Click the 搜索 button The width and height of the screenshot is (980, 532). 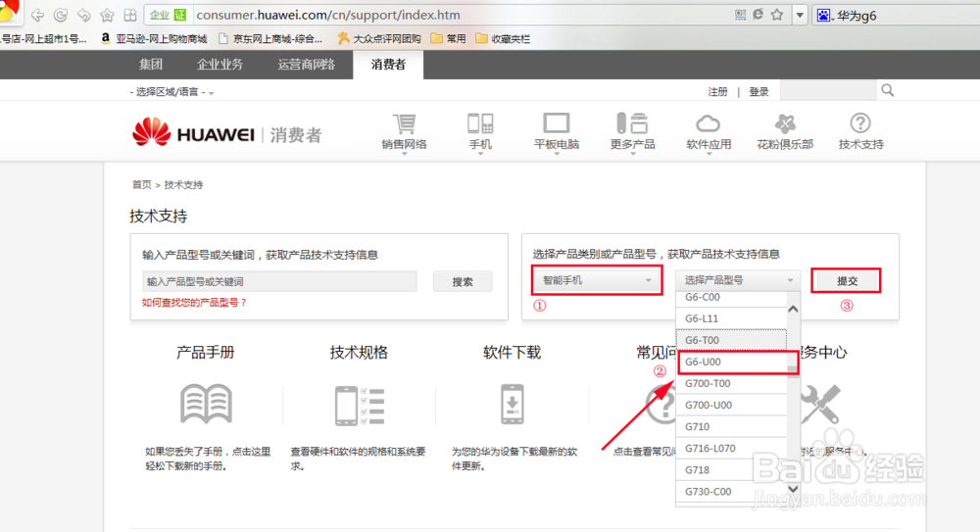(463, 281)
